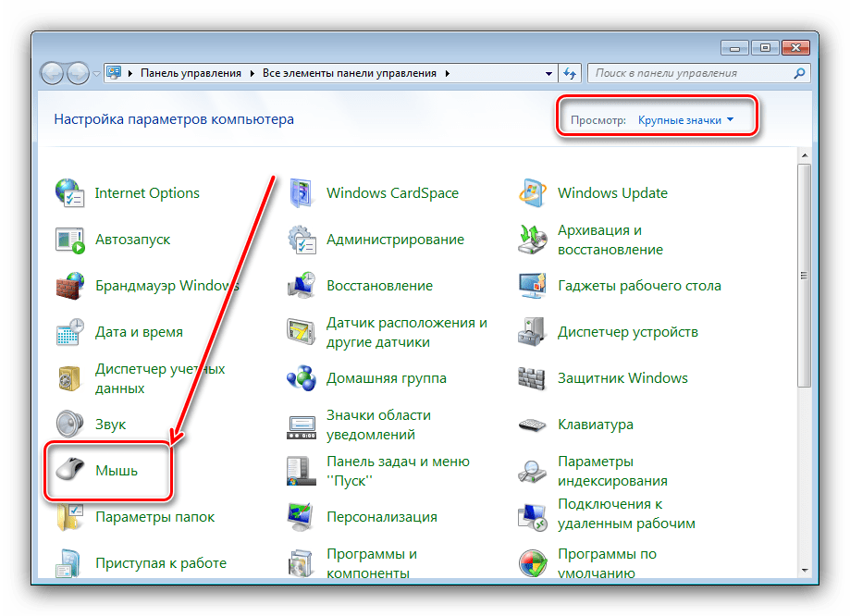Image resolution: width=850 pixels, height=616 pixels.
Task: Click the Forward navigation button
Action: pos(78,73)
